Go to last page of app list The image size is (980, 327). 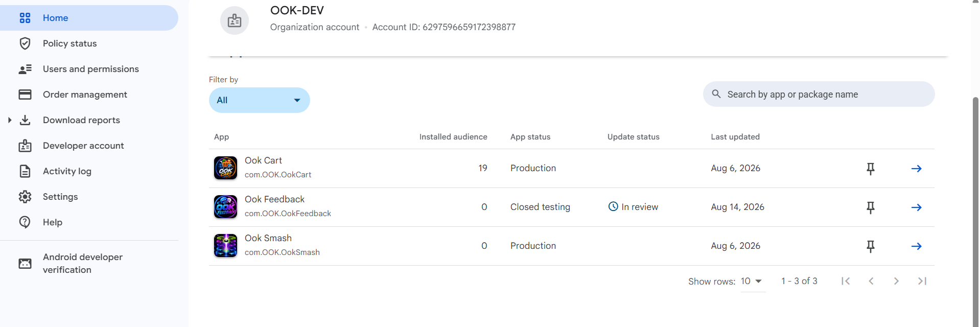[x=922, y=281]
